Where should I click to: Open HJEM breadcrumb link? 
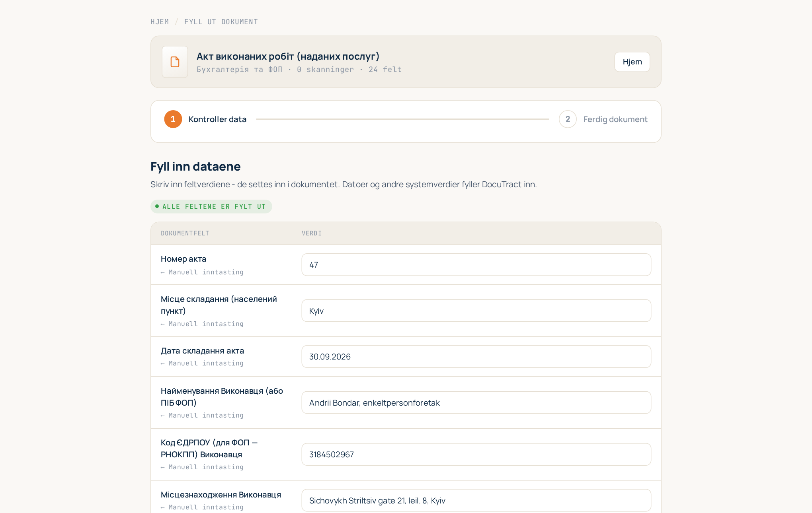[160, 22]
